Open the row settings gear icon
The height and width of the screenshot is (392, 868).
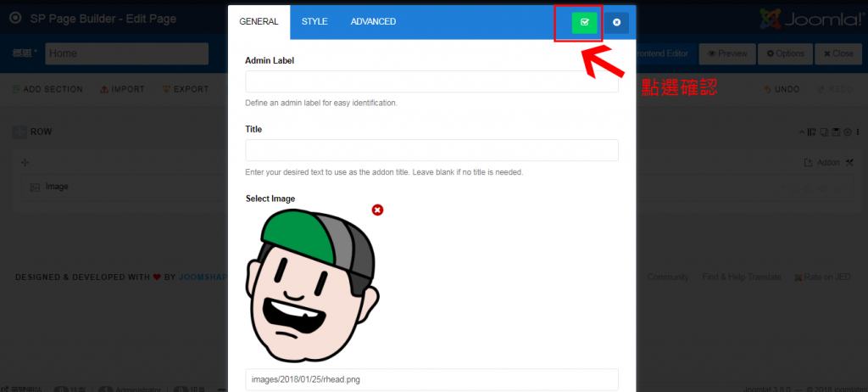(x=849, y=132)
